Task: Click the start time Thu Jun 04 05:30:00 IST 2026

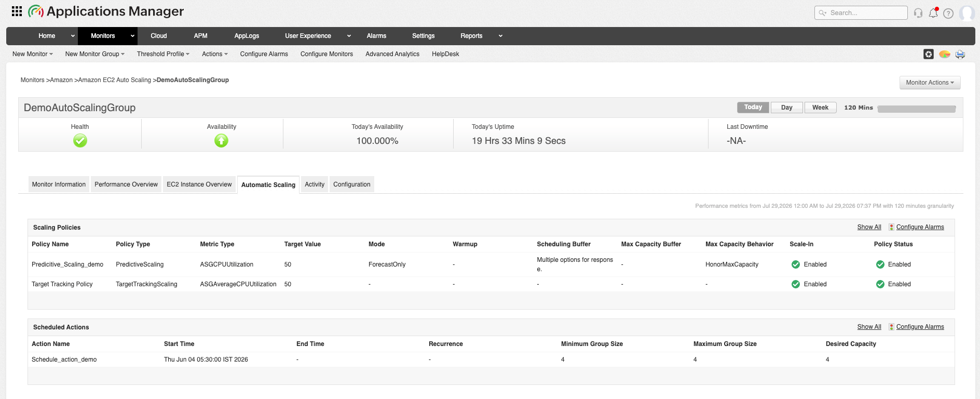Action: point(206,360)
